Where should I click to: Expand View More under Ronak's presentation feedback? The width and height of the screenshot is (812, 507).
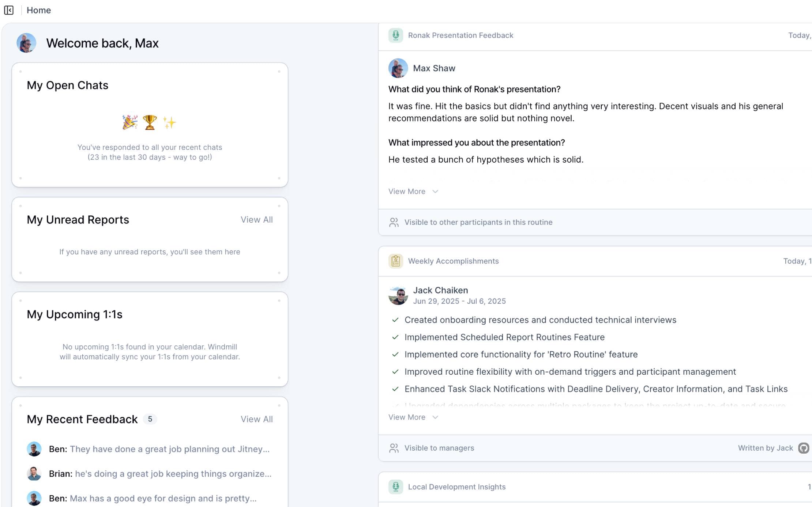tap(413, 192)
